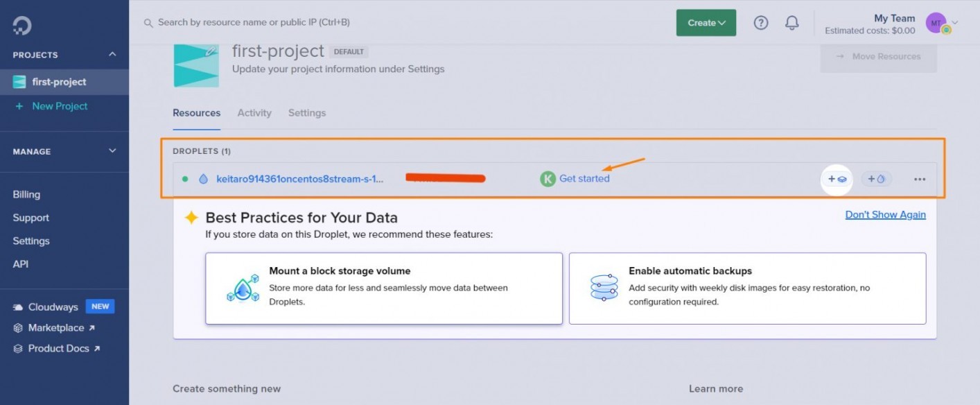Open Settings in the left sidebar
Image resolution: width=980 pixels, height=405 pixels.
coord(31,241)
